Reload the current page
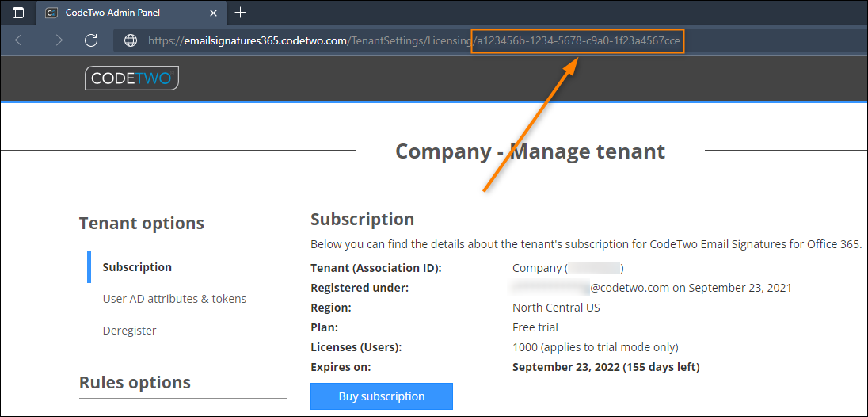The image size is (868, 417). coord(91,40)
